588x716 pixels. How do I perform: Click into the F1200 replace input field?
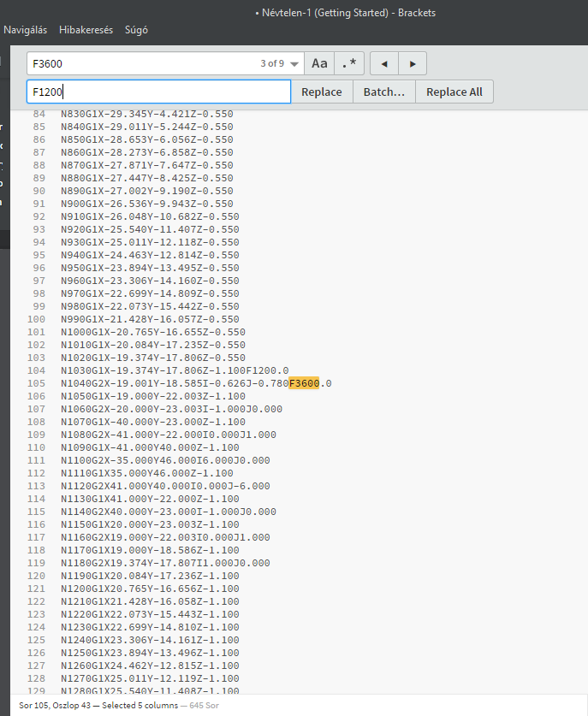(158, 92)
